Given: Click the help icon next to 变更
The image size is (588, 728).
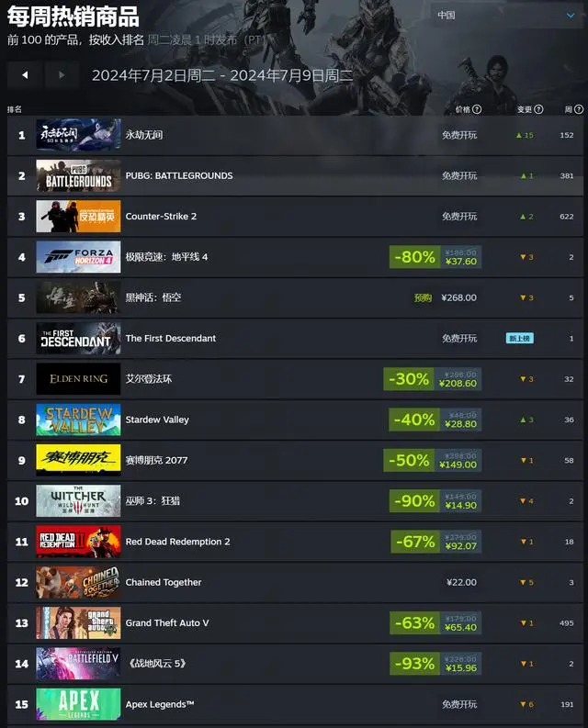Looking at the screenshot, I should 538,109.
